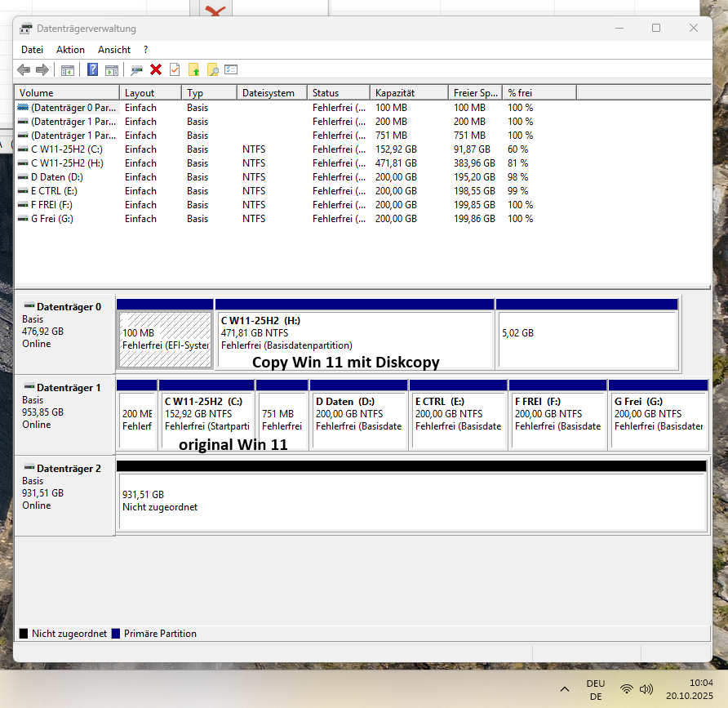Sort by the Status column header

(x=339, y=93)
